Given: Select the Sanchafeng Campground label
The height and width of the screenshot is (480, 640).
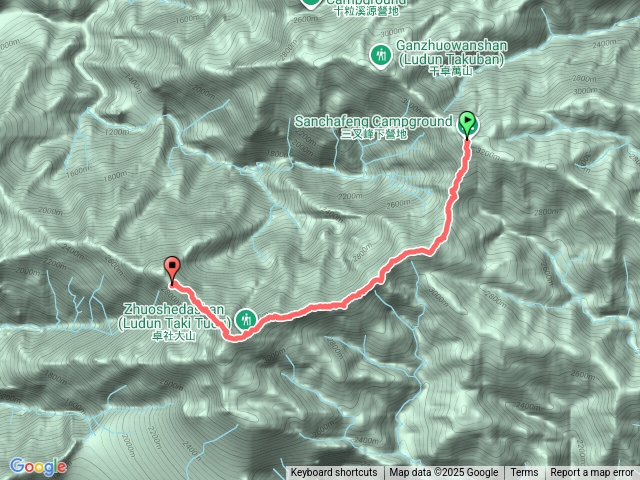Looking at the screenshot, I should click(x=373, y=121).
